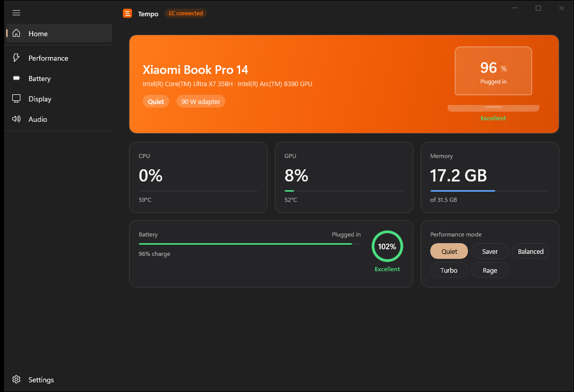This screenshot has height=392, width=574.
Task: Select Quiet performance mode
Action: [x=449, y=251]
